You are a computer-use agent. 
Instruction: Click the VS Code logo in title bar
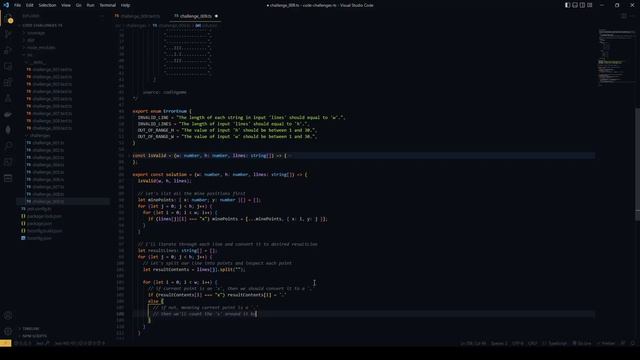6,5
